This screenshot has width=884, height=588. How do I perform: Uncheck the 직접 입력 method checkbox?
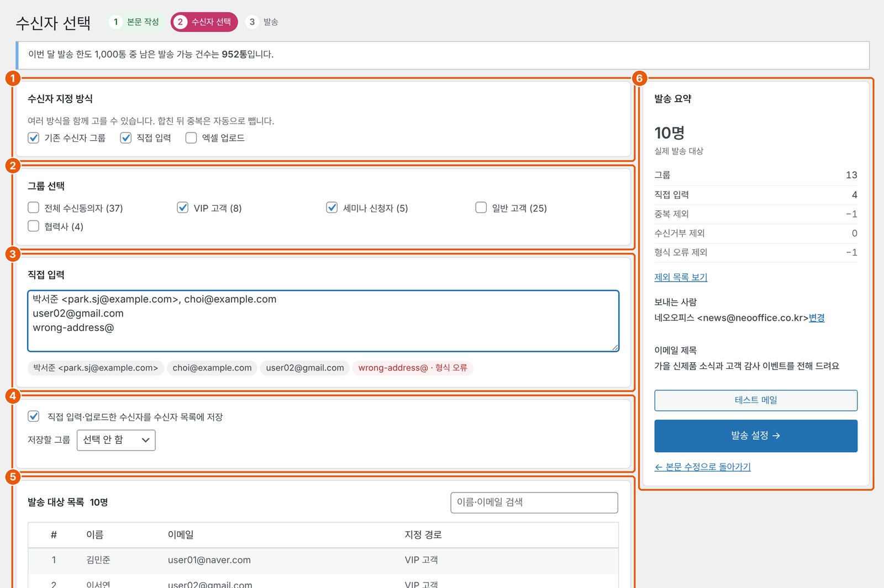(x=126, y=137)
